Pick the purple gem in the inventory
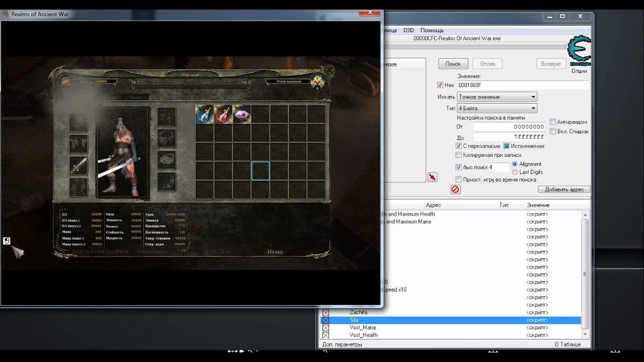Screen dimensions: 644x362 coord(242,114)
